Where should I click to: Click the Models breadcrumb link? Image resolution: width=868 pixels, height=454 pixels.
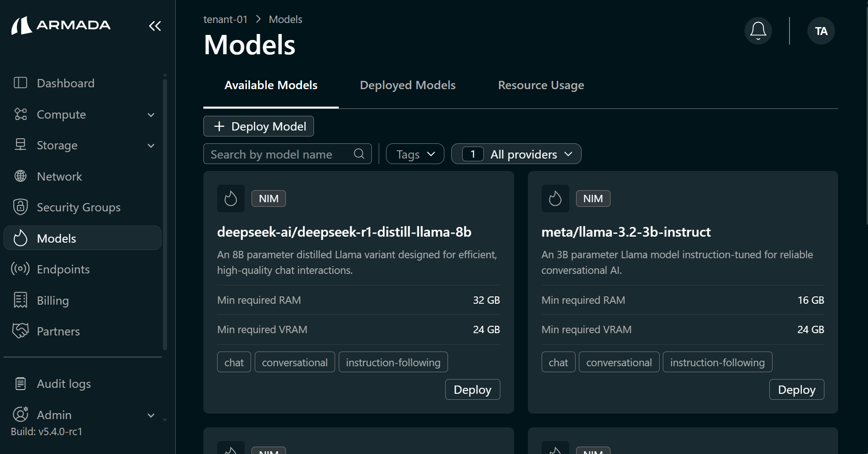coord(286,19)
